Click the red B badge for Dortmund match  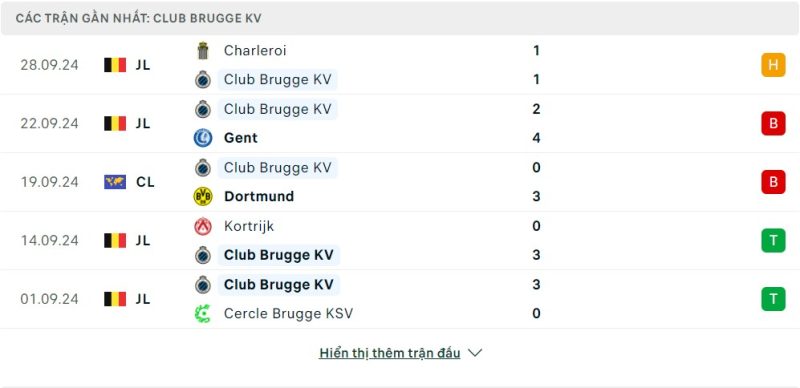coord(773,182)
